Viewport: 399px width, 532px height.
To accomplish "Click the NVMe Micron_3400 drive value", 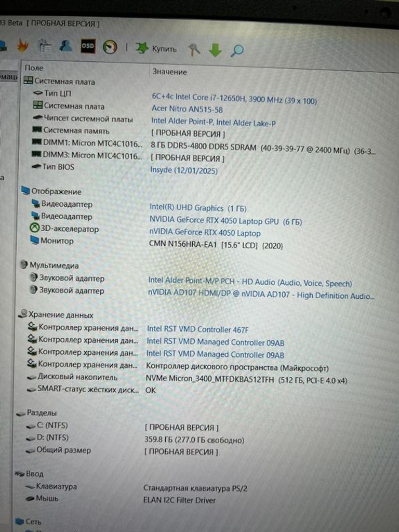I will 246,380.
